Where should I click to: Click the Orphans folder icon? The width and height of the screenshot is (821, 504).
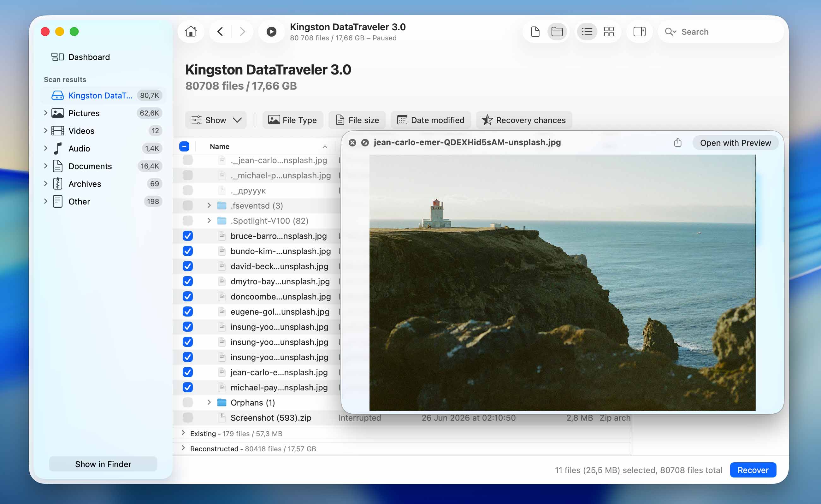[x=221, y=402]
